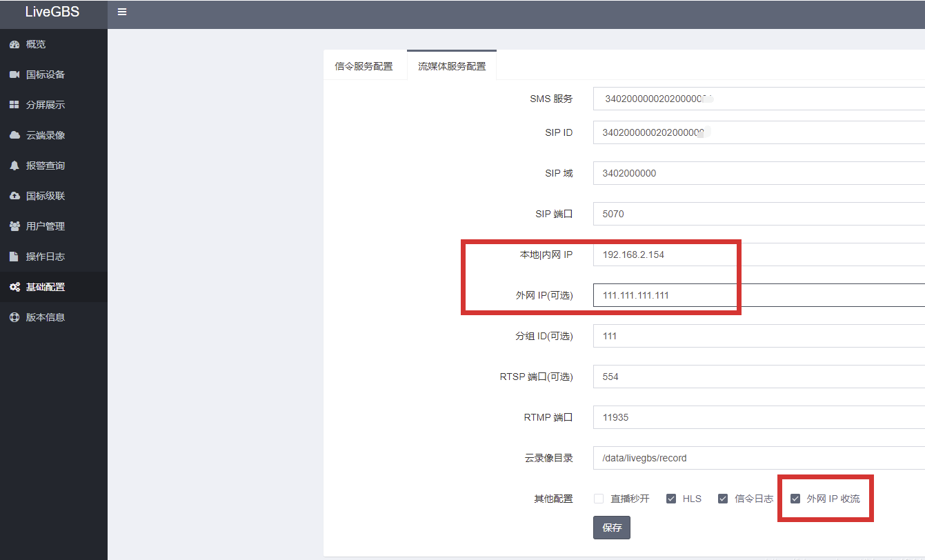The image size is (925, 560).
Task: Toggle the 外网 IP 收流 checkbox
Action: [x=795, y=499]
